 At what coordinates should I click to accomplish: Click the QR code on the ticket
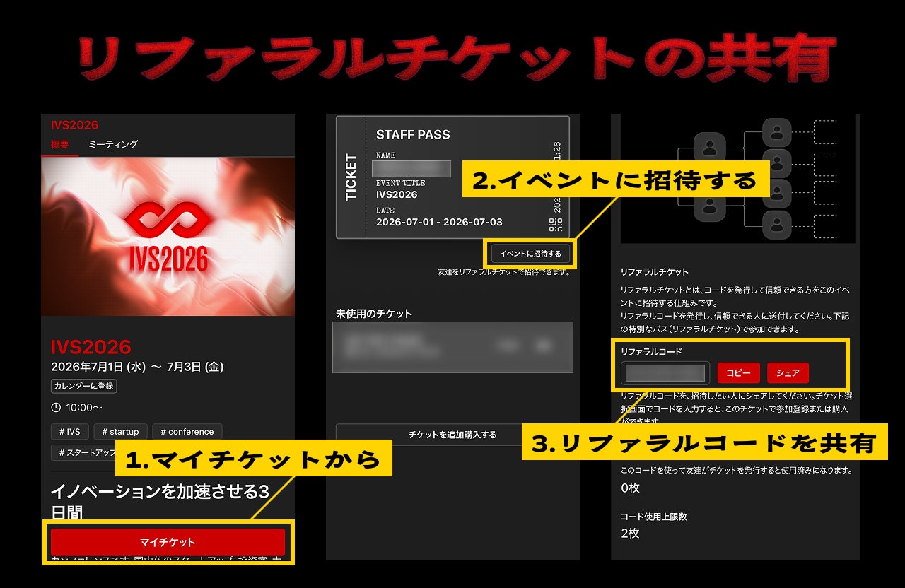pyautogui.click(x=556, y=225)
